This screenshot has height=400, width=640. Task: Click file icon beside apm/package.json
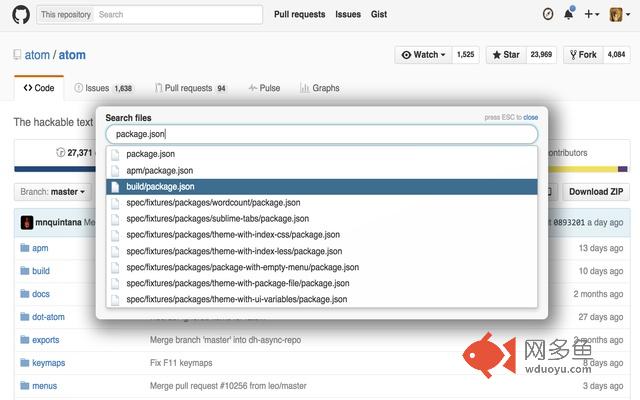point(116,171)
